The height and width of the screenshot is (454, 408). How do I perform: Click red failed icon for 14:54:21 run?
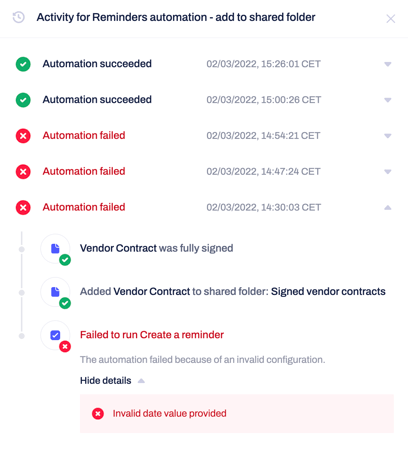coord(23,136)
